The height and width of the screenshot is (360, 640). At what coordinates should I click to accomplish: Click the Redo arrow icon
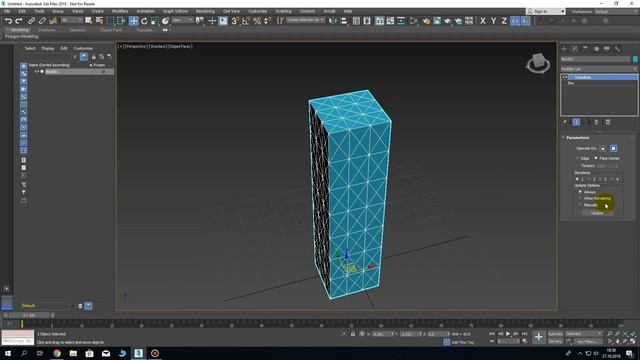[18, 21]
